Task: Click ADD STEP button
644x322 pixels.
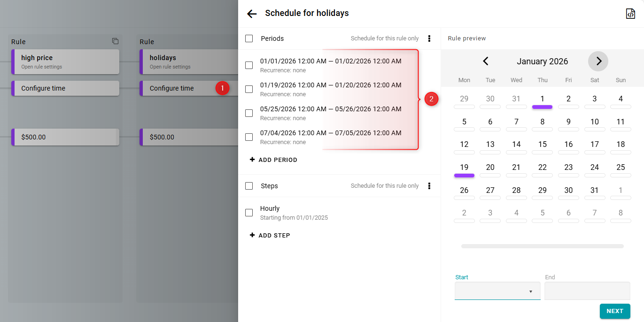Action: pyautogui.click(x=270, y=235)
